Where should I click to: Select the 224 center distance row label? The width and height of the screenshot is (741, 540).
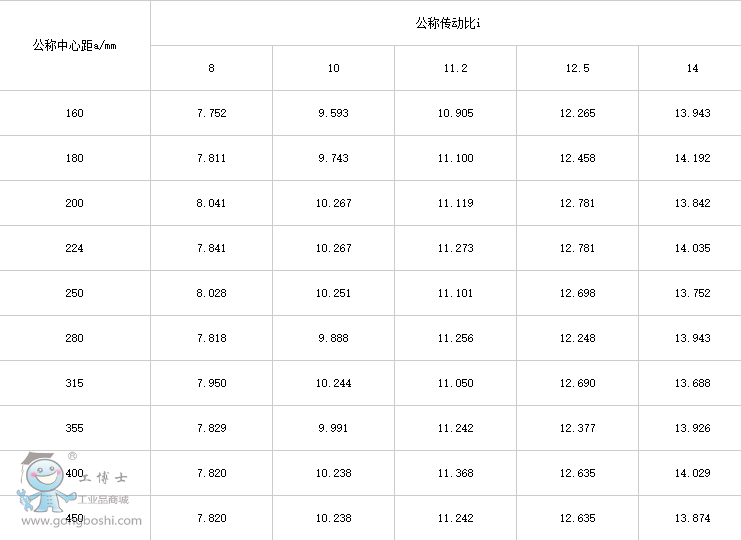[x=75, y=248]
